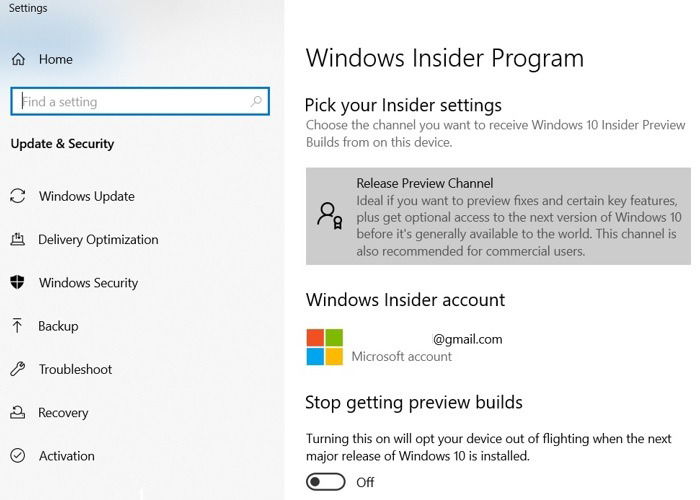Click the Windows Update refresh arrows icon
Image resolution: width=700 pixels, height=500 pixels.
[x=18, y=196]
